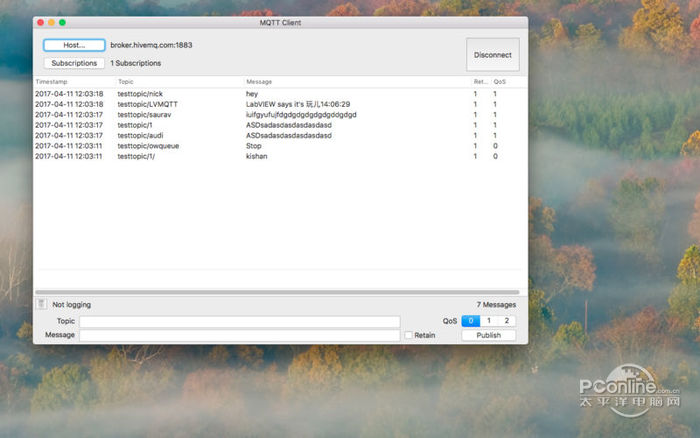This screenshot has height=438, width=700.
Task: Click the yellow minimize window button
Action: click(51, 22)
